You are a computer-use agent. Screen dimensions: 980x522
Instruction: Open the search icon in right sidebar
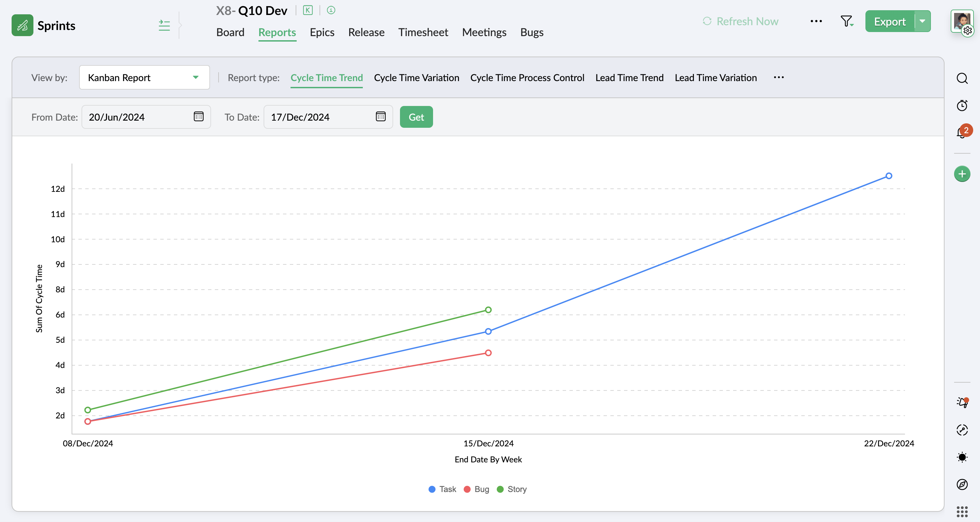(962, 78)
